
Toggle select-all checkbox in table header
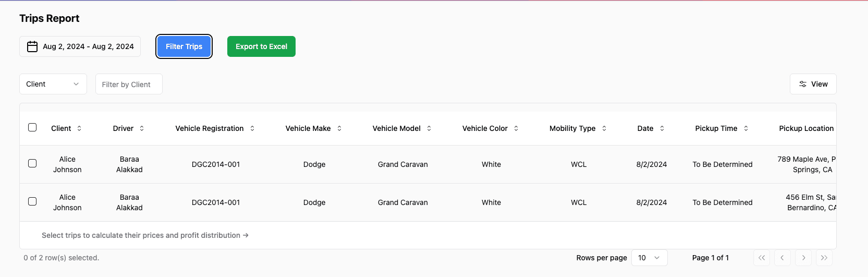click(32, 127)
